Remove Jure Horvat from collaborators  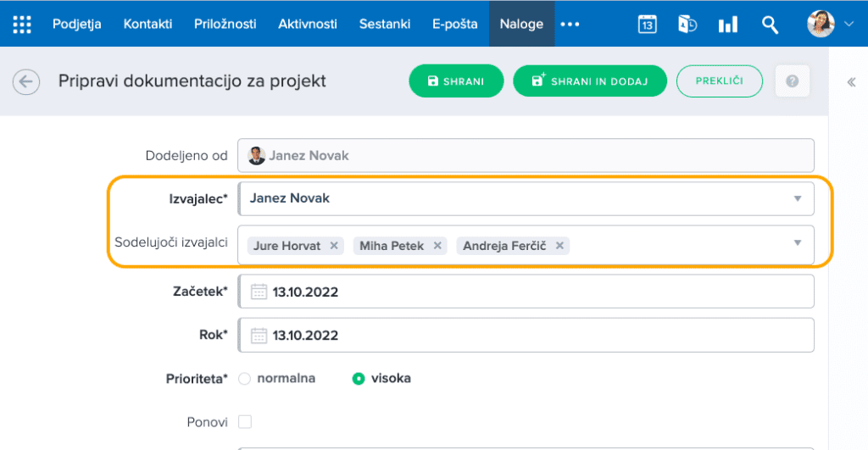coord(334,246)
